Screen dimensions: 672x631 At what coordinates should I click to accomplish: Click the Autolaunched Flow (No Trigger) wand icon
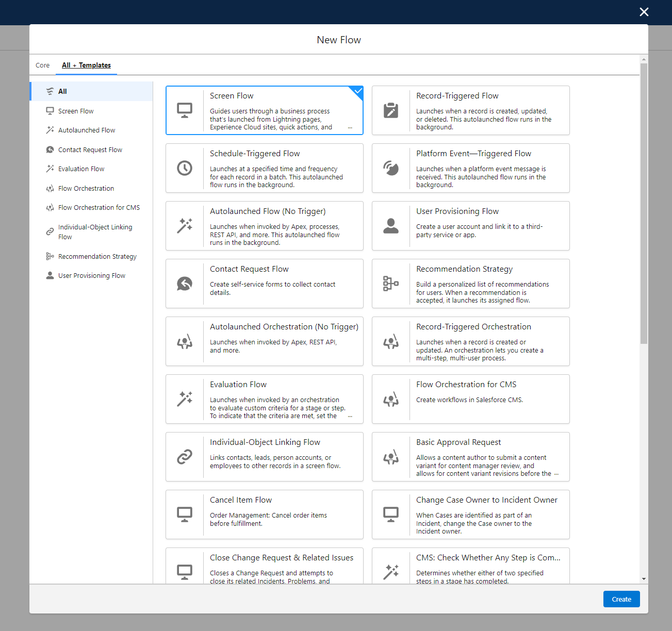click(185, 226)
